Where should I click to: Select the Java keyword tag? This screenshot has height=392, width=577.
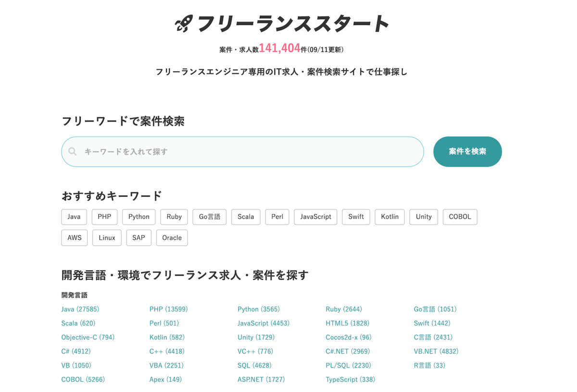point(74,217)
